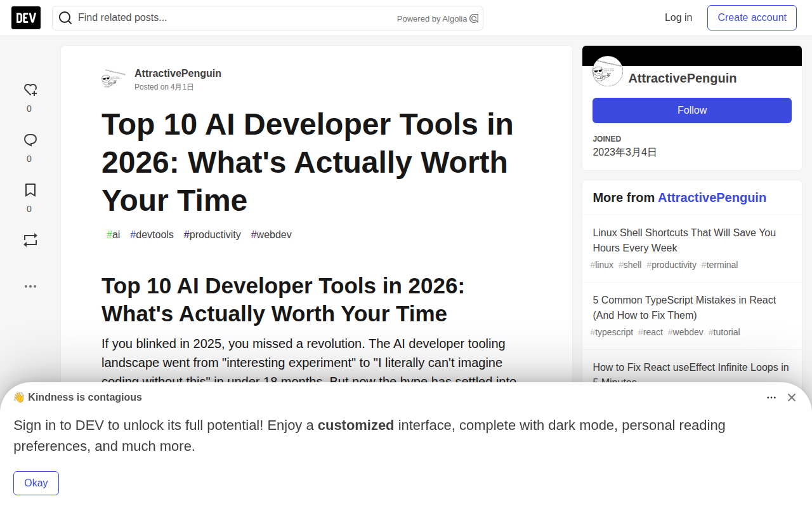812x508 pixels.
Task: Open the #devtools tag
Action: click(152, 234)
